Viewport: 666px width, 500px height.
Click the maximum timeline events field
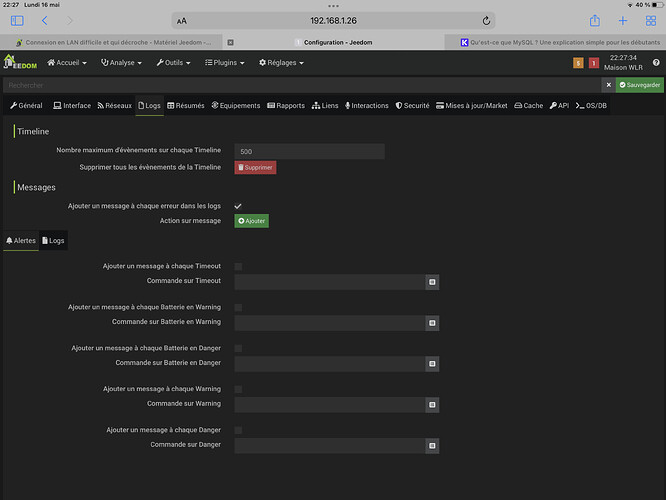(309, 151)
